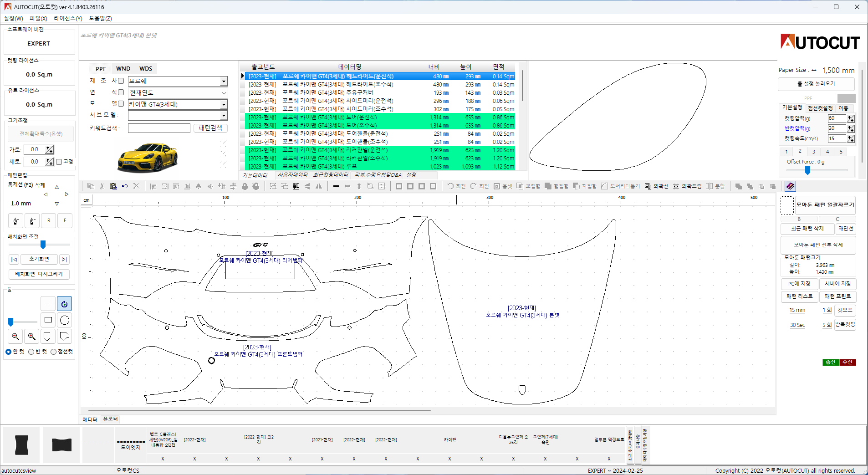
Task: Click the 배치화면 다시그리기 button
Action: point(39,274)
